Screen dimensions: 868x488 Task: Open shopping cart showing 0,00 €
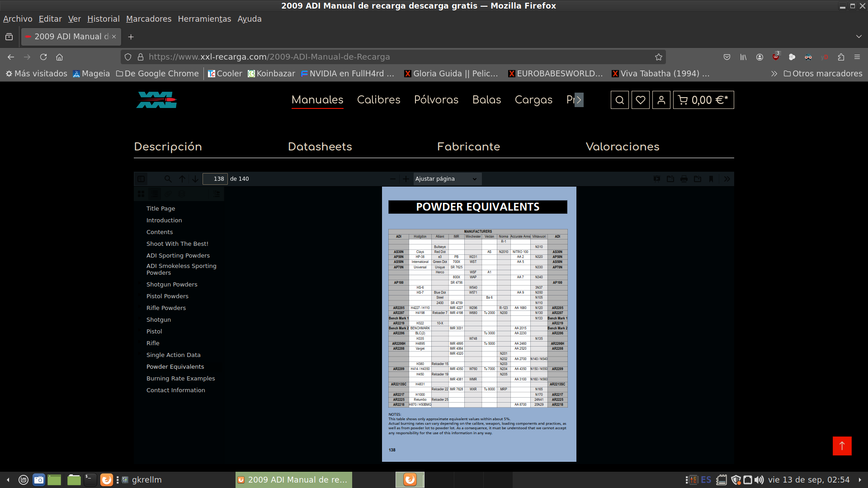coord(703,100)
